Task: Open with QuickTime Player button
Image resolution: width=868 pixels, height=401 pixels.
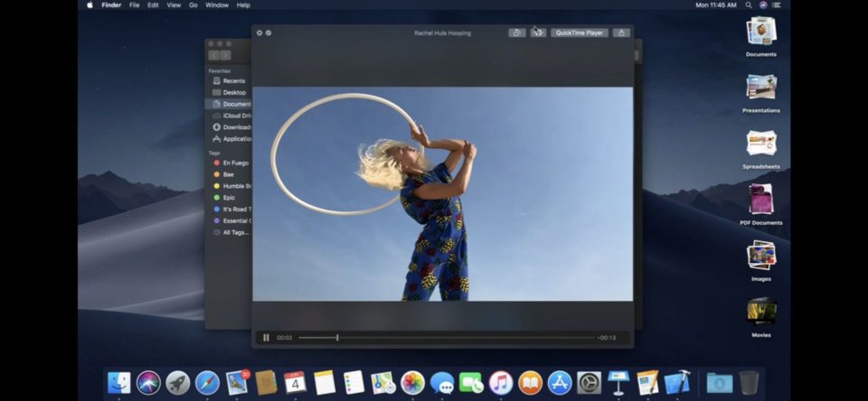Action: [x=579, y=33]
